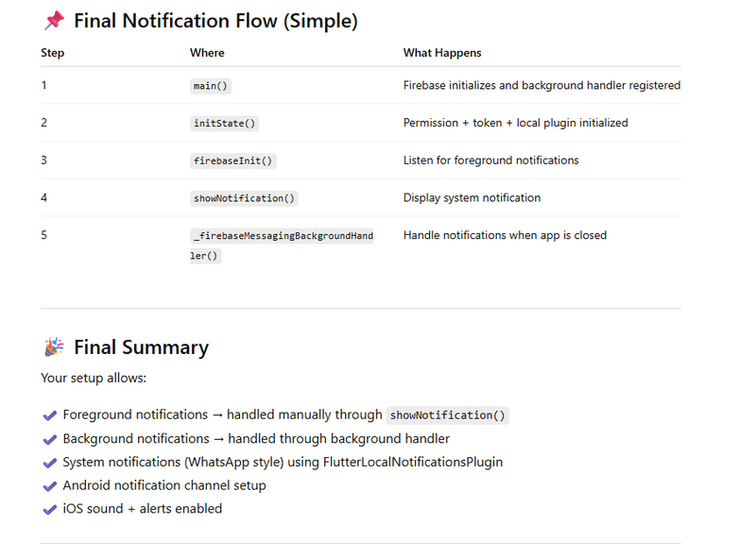Click the "Step" column header
This screenshot has width=756, height=558.
tap(53, 53)
